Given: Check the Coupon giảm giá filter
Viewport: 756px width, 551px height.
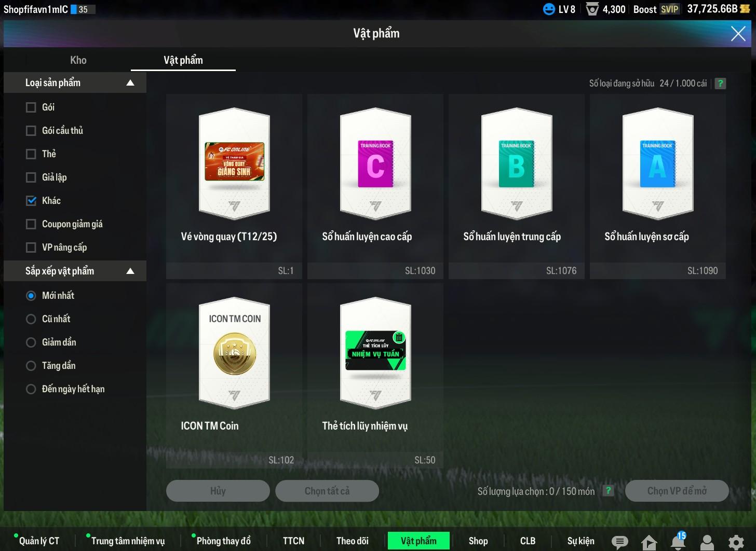Looking at the screenshot, I should [31, 224].
